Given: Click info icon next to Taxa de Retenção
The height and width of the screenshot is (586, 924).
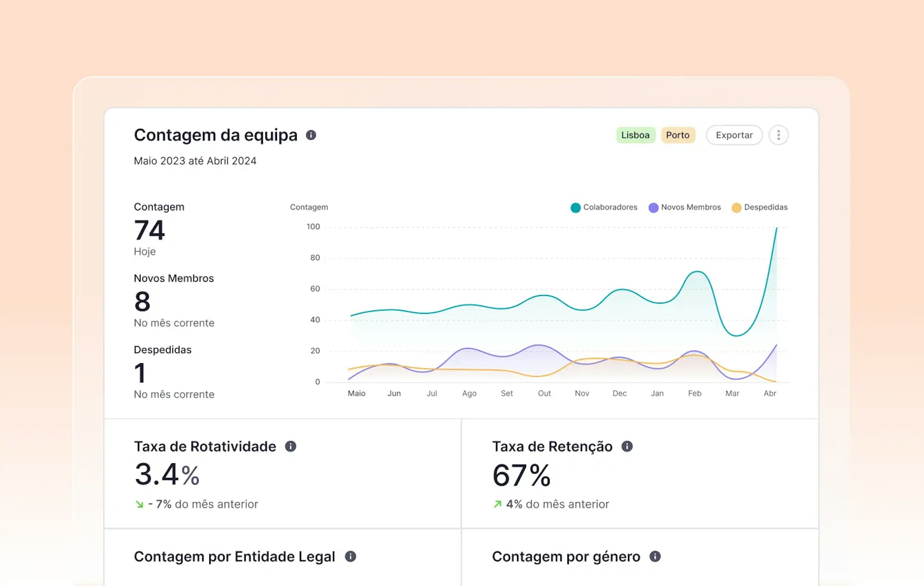Looking at the screenshot, I should tap(627, 446).
